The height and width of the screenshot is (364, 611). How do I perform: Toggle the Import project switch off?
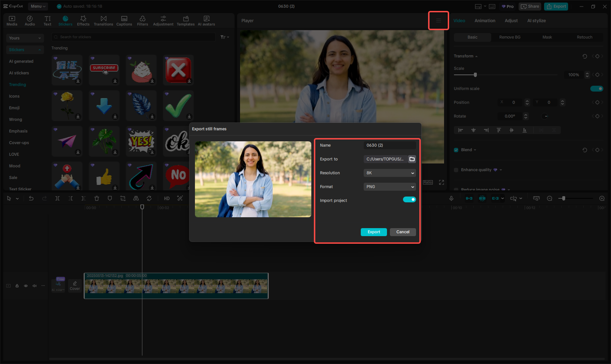point(409,199)
